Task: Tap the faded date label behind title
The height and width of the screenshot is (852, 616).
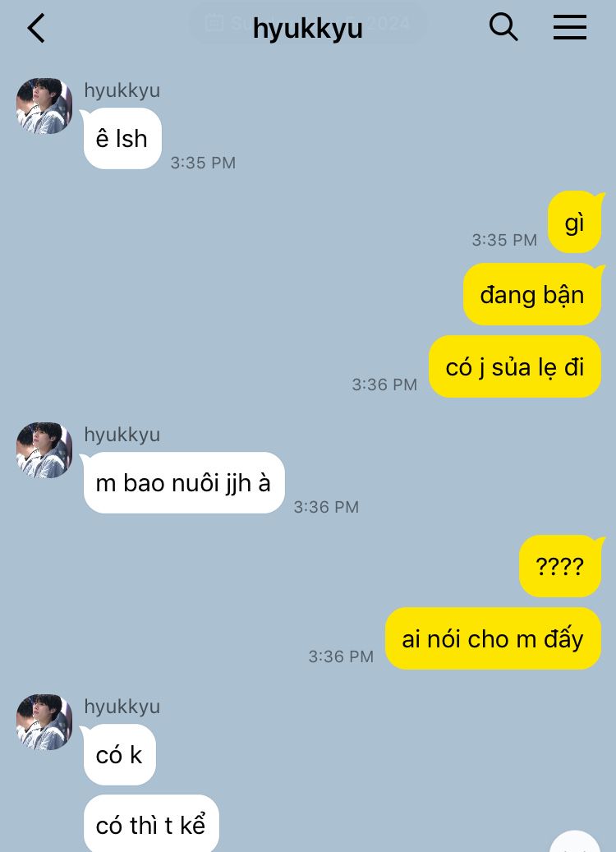Action: click(307, 23)
